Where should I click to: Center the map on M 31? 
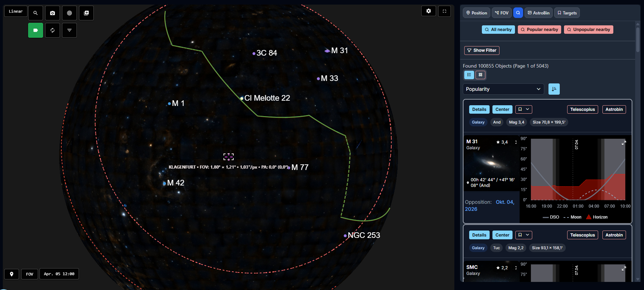pos(502,109)
